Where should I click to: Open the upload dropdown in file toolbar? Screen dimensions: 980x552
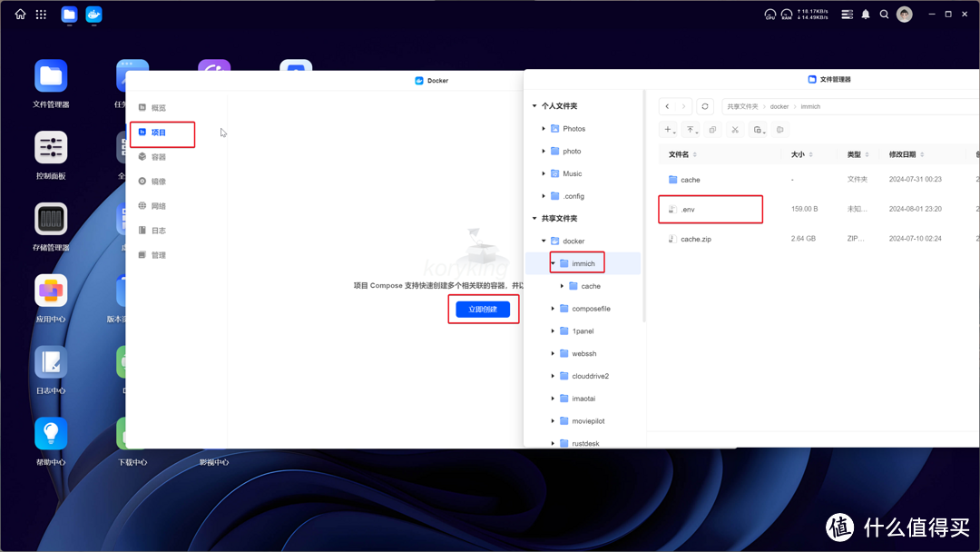pyautogui.click(x=691, y=130)
